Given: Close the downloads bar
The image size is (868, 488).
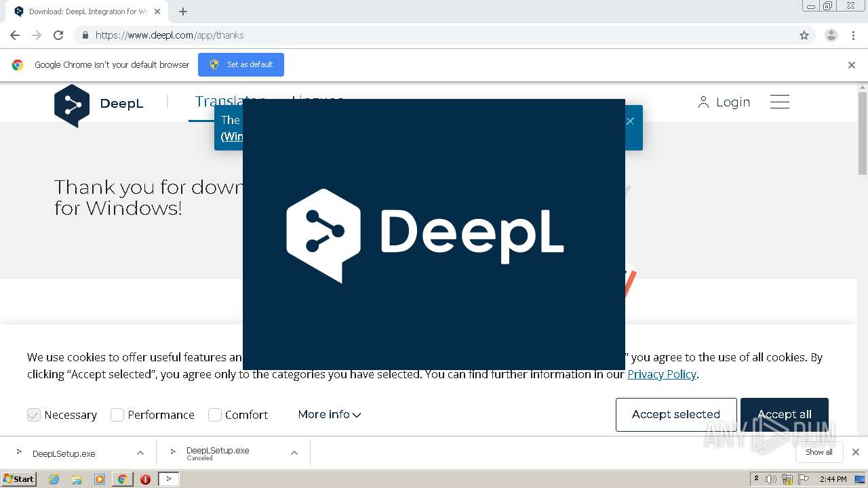Looking at the screenshot, I should [x=856, y=452].
